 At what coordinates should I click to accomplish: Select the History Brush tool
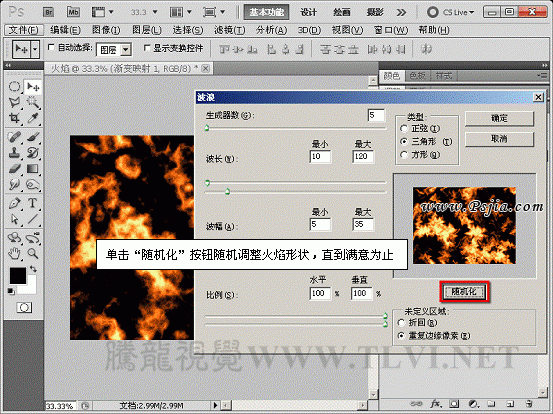pos(33,153)
